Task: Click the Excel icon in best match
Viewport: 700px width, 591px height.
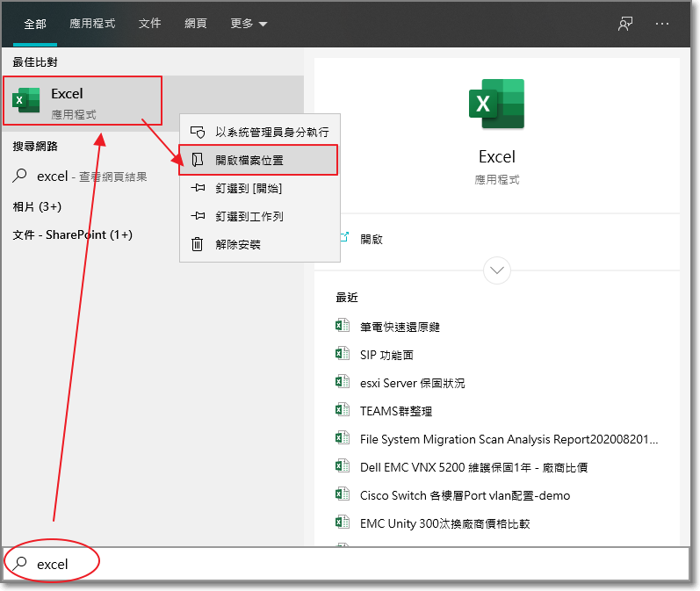Action: point(25,100)
